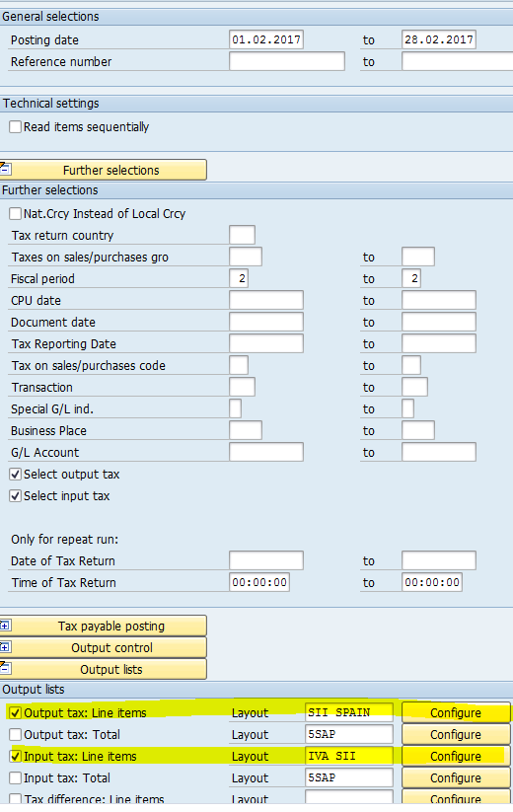Focus Business Place from field
Image resolution: width=513 pixels, height=812 pixels.
(246, 431)
